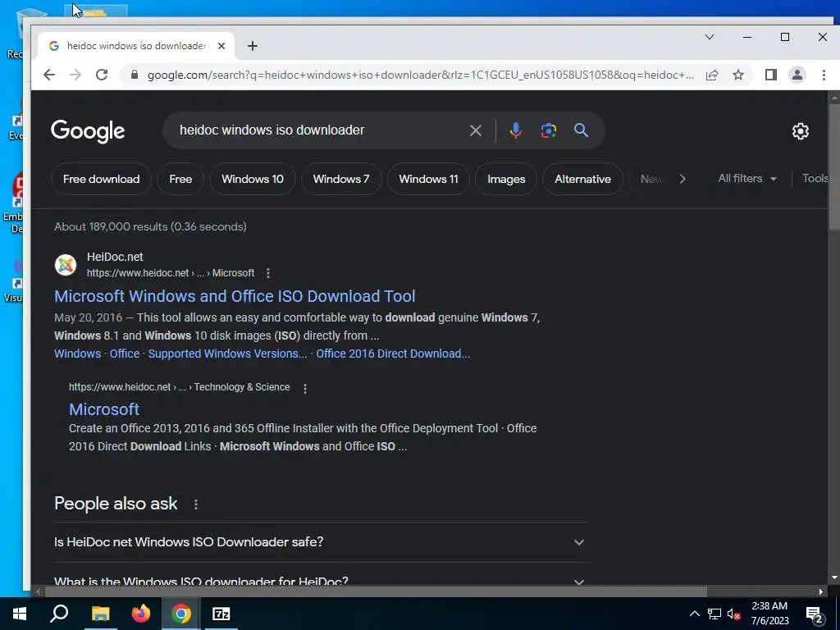This screenshot has width=840, height=630.
Task: Switch to Images results
Action: pyautogui.click(x=506, y=179)
